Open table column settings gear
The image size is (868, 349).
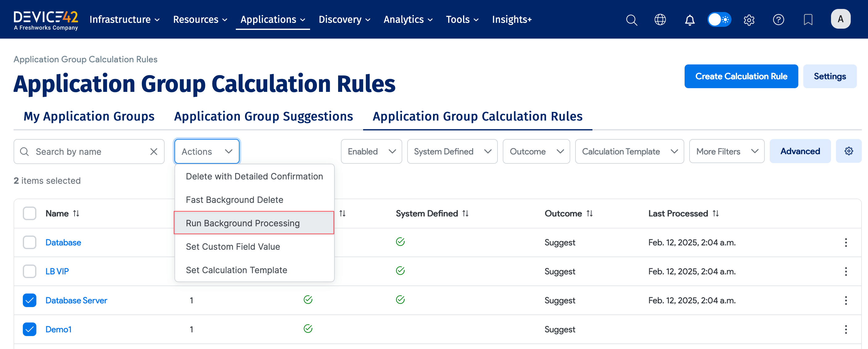click(849, 151)
